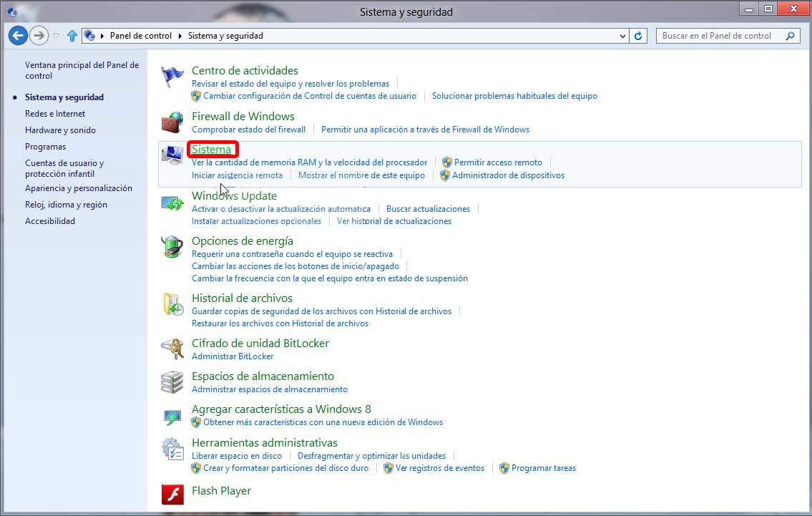Click shield icon beside Administrador de dispositivos

pos(445,175)
